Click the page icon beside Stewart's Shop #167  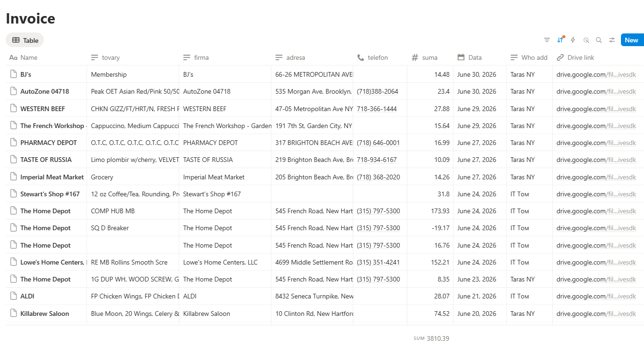pyautogui.click(x=13, y=194)
